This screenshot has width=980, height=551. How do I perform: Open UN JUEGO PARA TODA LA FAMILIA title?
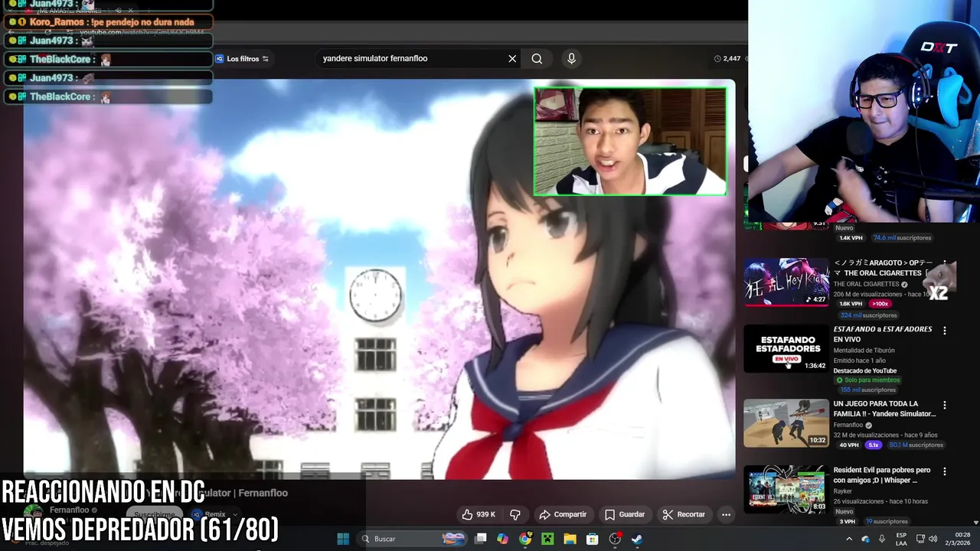point(884,409)
